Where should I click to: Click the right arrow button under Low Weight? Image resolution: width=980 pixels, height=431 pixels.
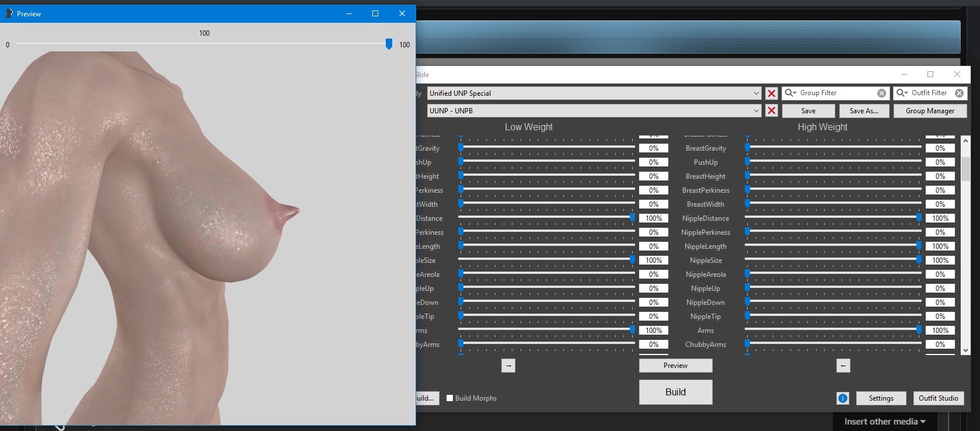pyautogui.click(x=508, y=366)
